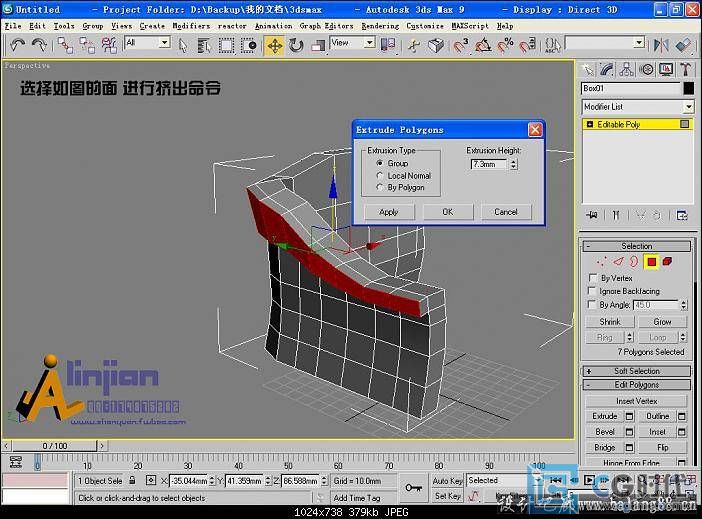Click the Box01 object color swatch
This screenshot has height=519, width=702.
click(x=687, y=88)
